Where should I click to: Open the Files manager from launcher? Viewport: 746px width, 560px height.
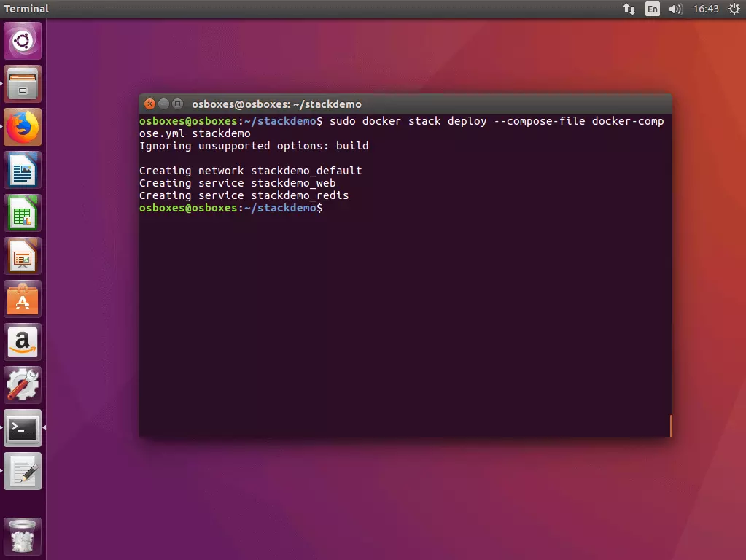[23, 84]
